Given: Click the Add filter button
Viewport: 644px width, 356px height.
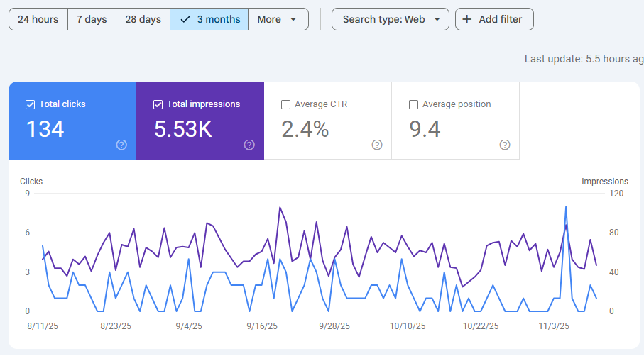Looking at the screenshot, I should (x=494, y=20).
